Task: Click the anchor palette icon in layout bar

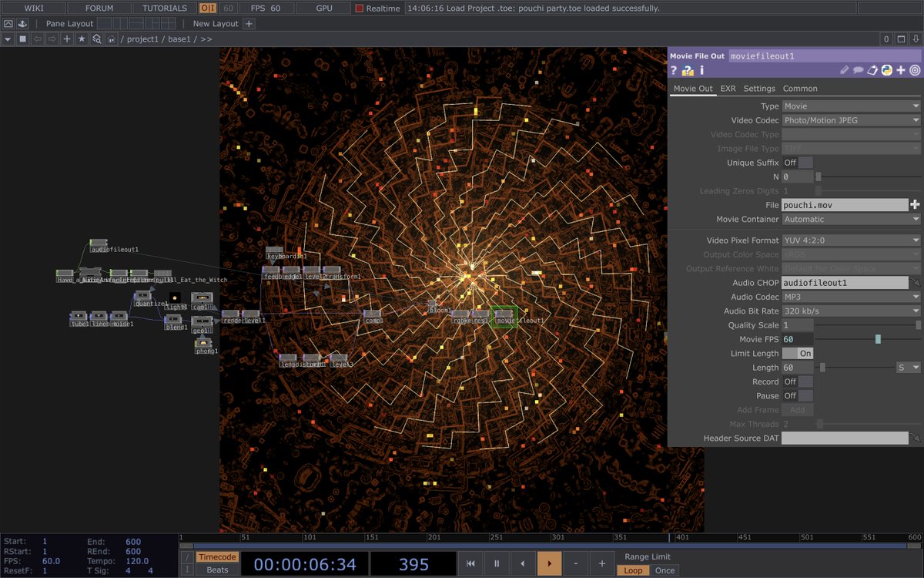Action: click(22, 23)
